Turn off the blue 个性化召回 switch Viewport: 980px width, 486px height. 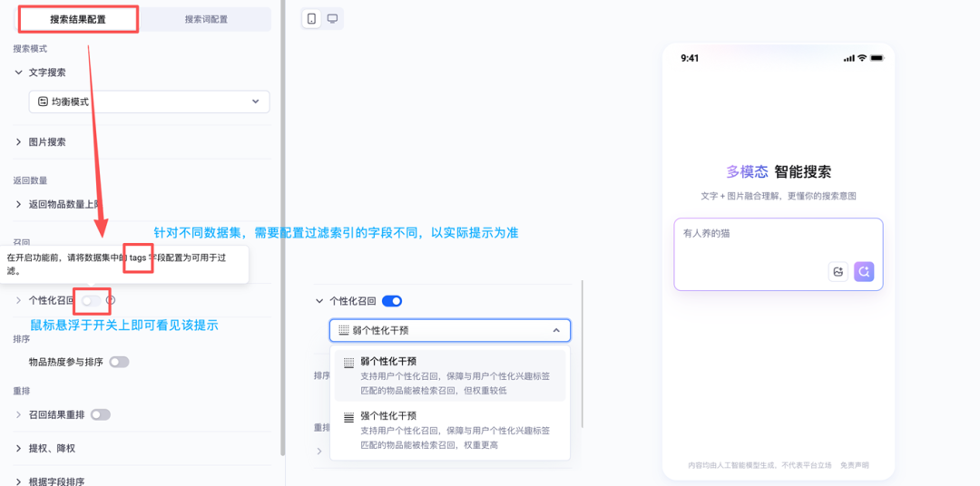392,301
